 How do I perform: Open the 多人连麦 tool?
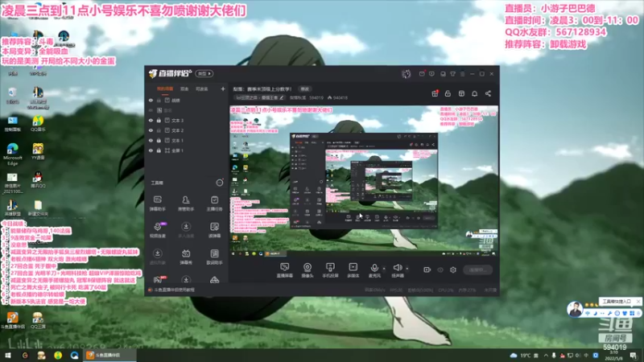click(x=186, y=230)
